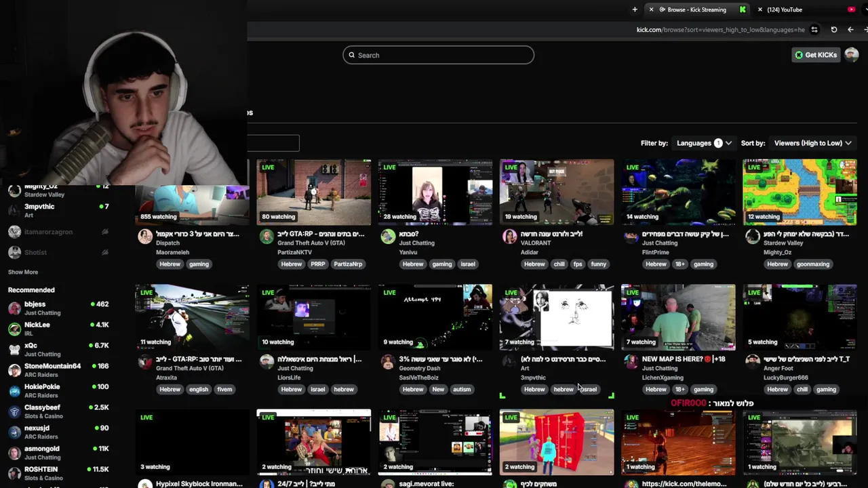Open HokiePokie avatar in sidebar
The width and height of the screenshot is (868, 488).
click(14, 391)
